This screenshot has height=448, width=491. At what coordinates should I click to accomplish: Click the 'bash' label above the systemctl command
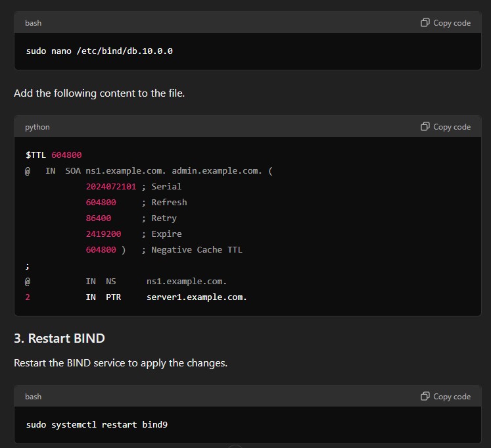(33, 397)
